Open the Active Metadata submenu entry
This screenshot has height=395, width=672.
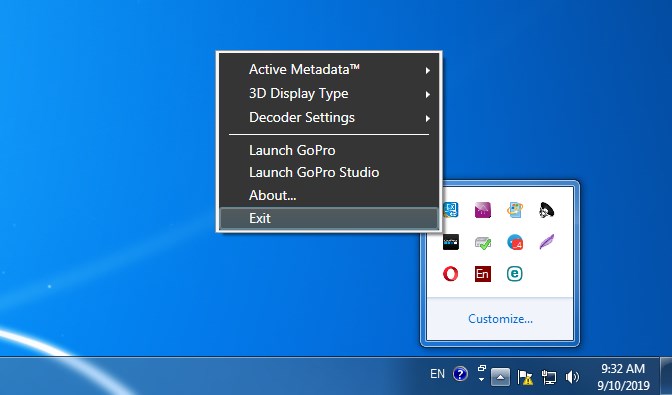[329, 69]
